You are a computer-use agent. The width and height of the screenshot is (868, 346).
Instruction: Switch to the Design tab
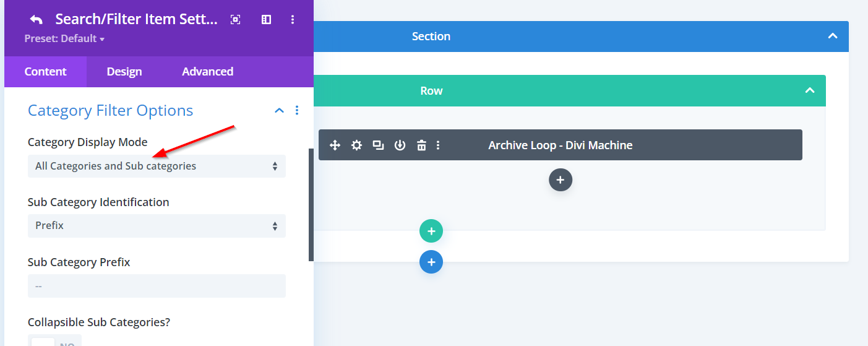(124, 72)
